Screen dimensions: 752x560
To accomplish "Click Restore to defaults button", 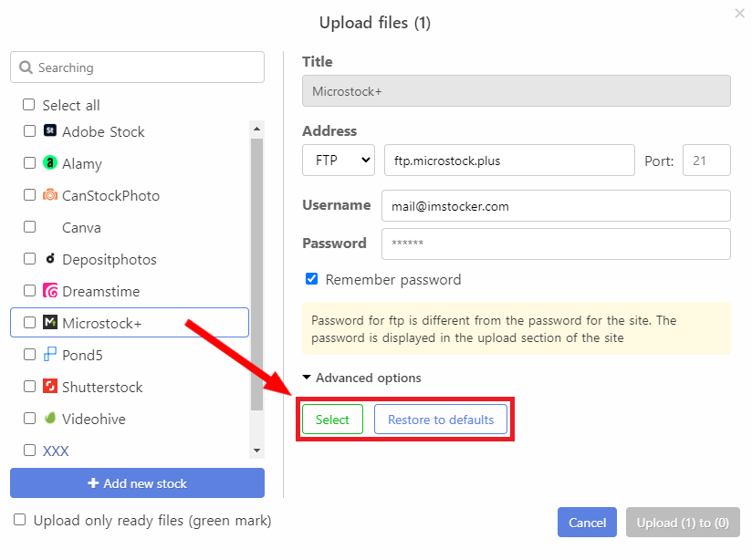I will [x=441, y=420].
